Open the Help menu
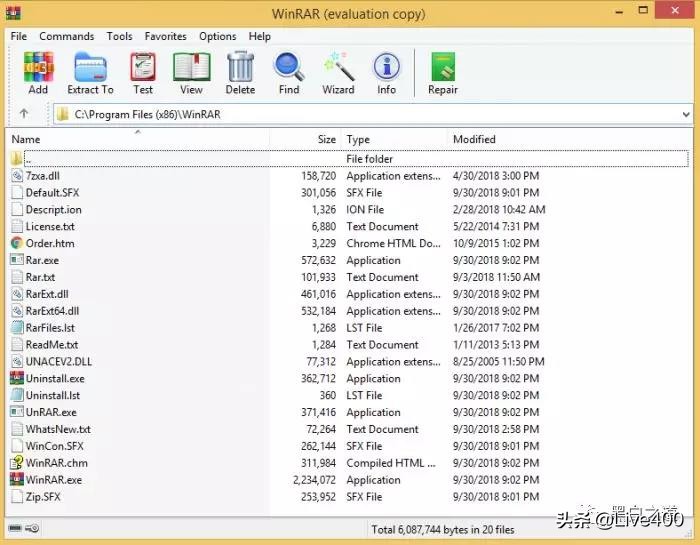Viewport: 700px width, 545px height. point(259,36)
